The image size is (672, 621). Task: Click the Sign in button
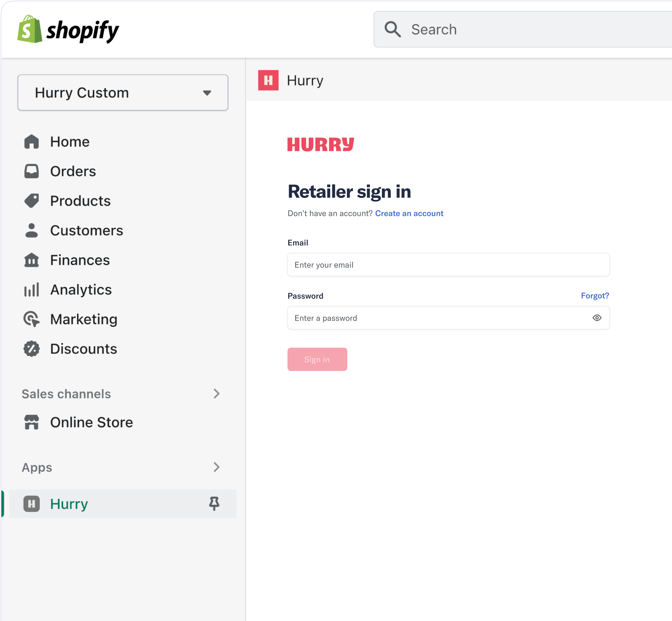(x=317, y=359)
